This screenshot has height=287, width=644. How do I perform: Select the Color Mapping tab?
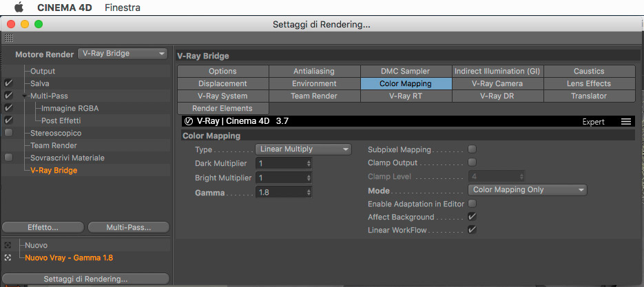coord(406,83)
